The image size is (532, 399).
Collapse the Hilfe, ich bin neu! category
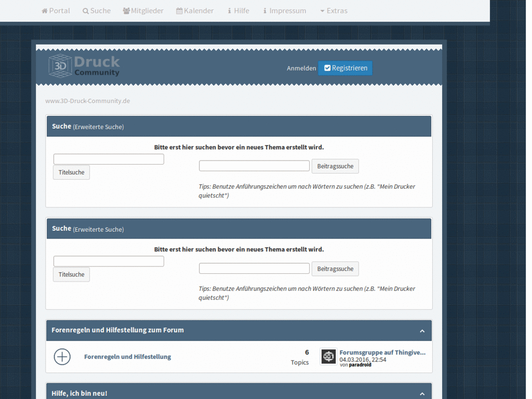[422, 394]
